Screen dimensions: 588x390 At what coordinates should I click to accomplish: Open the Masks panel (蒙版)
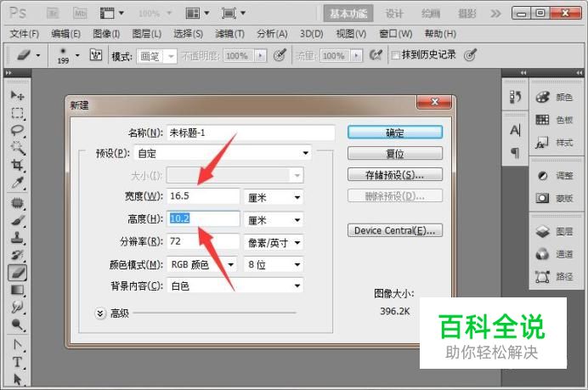tap(554, 198)
